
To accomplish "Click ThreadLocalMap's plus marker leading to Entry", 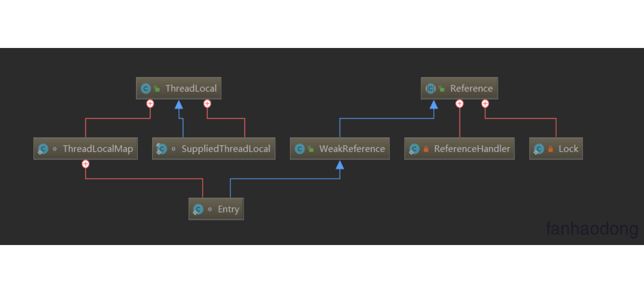I will pos(85,164).
